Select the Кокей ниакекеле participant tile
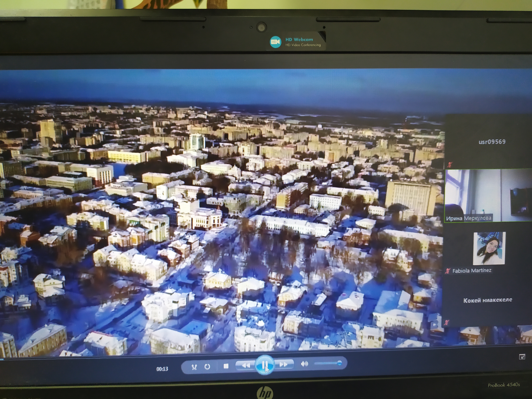 (x=487, y=300)
